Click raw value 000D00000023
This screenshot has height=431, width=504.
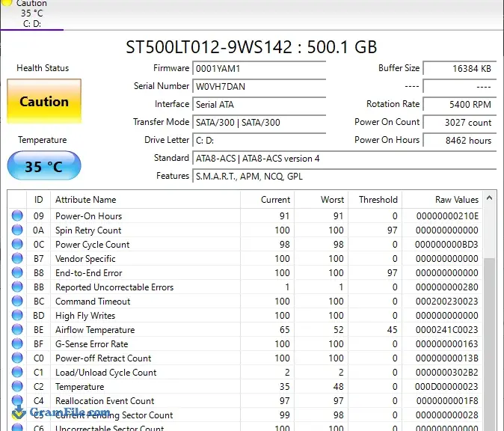446,387
